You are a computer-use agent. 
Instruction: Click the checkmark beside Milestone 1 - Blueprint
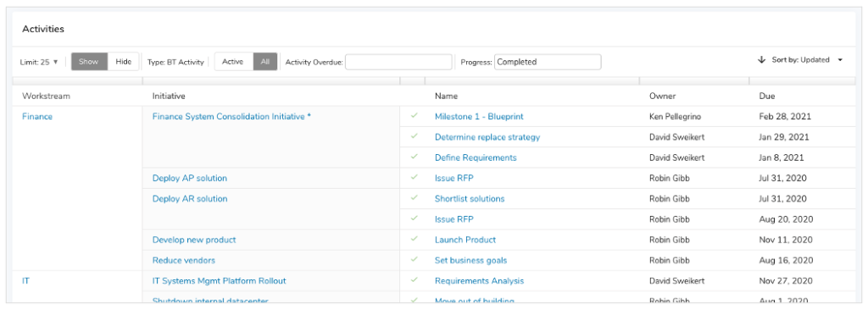(414, 117)
